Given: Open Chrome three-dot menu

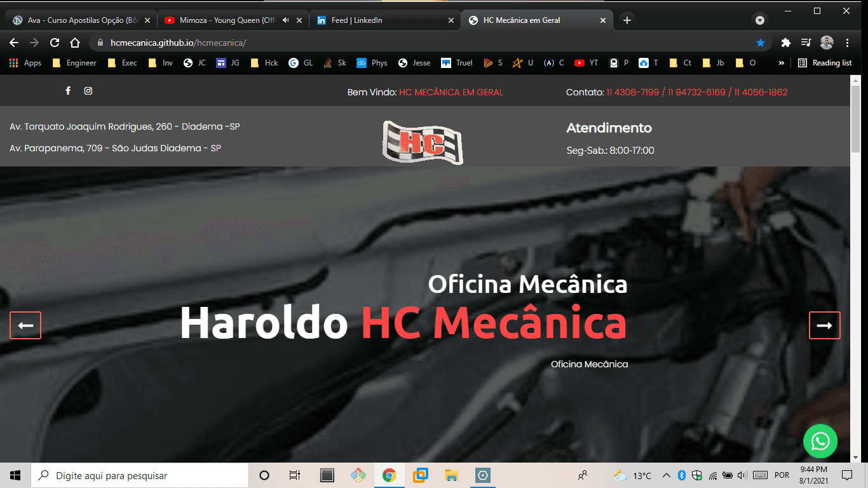Looking at the screenshot, I should point(848,43).
